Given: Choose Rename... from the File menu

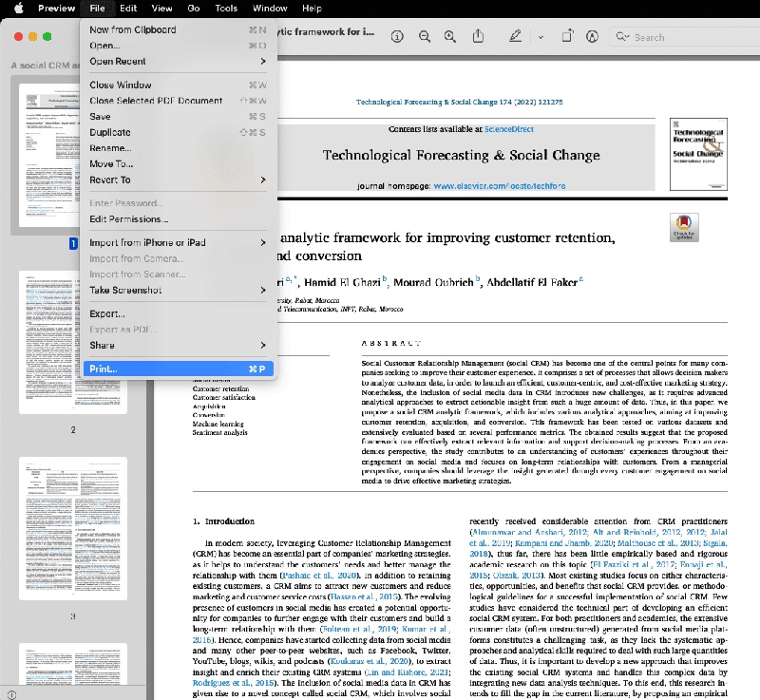Looking at the screenshot, I should 179,148.
